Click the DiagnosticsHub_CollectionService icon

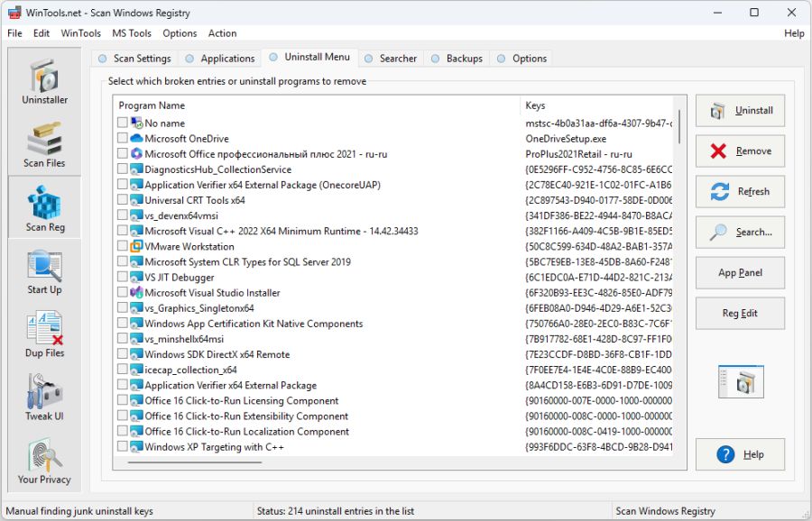click(136, 169)
